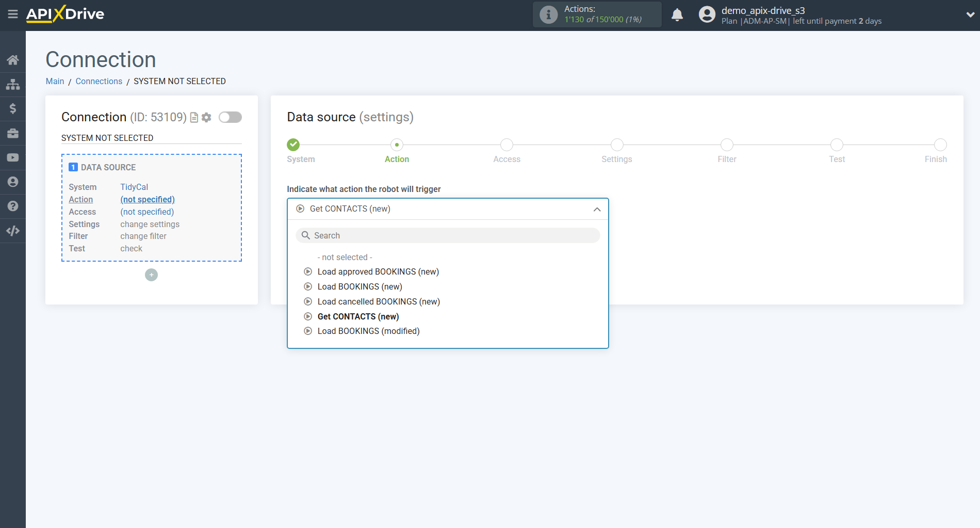Click the plus button under Data Source

(151, 275)
